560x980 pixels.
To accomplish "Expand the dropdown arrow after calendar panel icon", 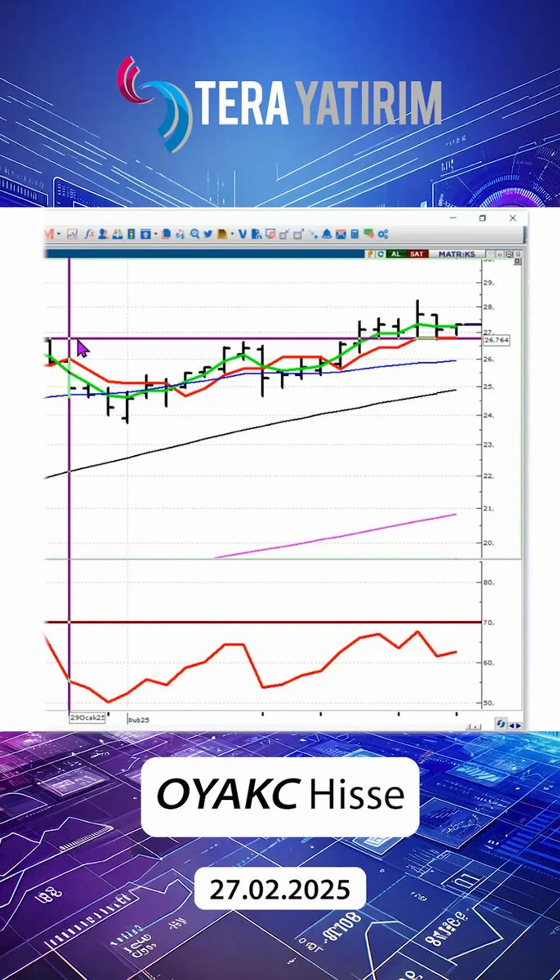I will (155, 234).
